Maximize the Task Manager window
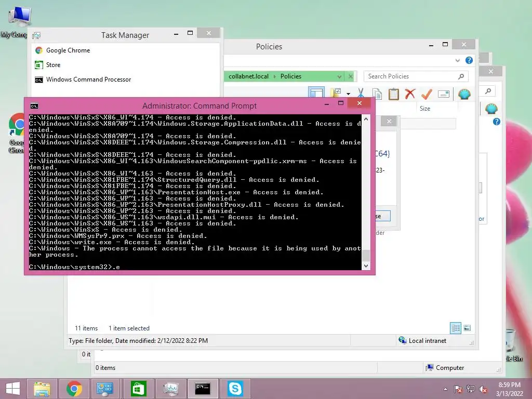532x399 pixels. coord(190,33)
